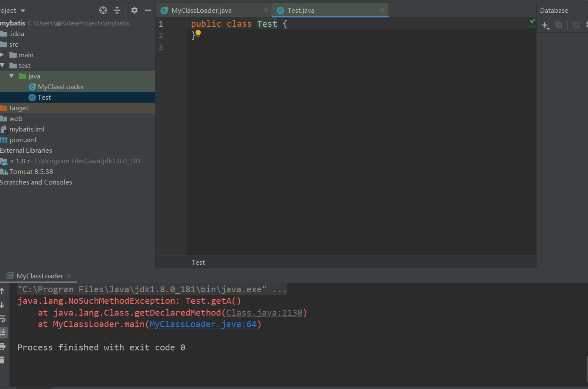
Task: Add a new data source with the plus icon
Action: (x=546, y=25)
